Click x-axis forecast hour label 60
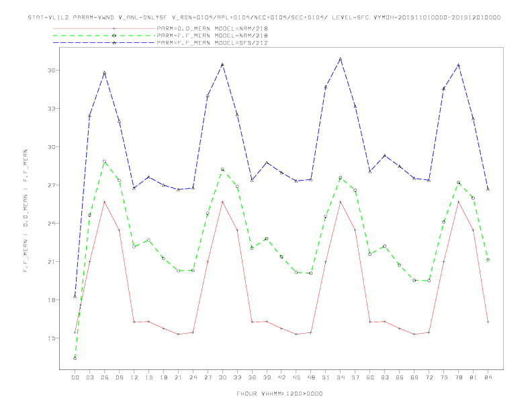Viewport: 532px width, 411px height. [x=370, y=377]
